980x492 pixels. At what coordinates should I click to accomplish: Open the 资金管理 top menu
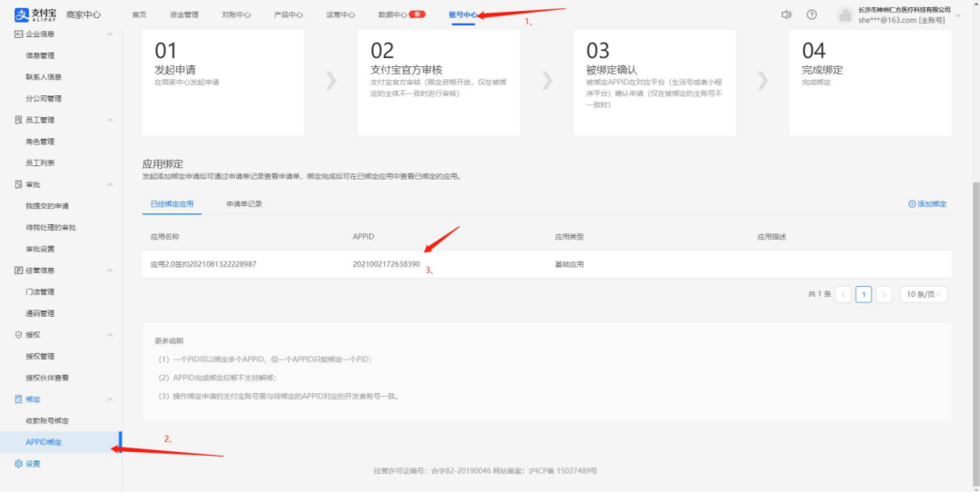click(183, 15)
